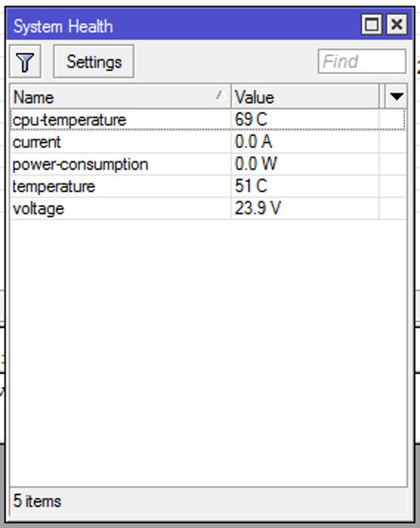420x528 pixels.
Task: Maximize the System Health window
Action: (x=371, y=24)
